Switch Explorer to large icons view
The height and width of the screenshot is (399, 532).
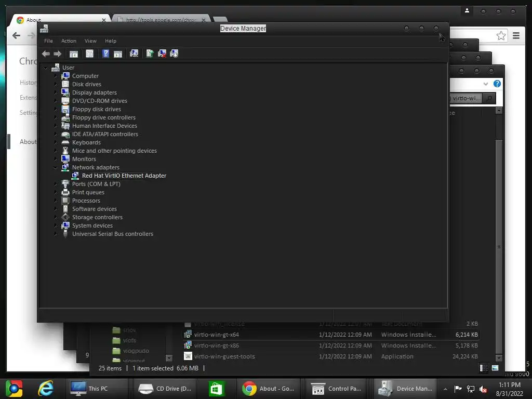(x=495, y=368)
